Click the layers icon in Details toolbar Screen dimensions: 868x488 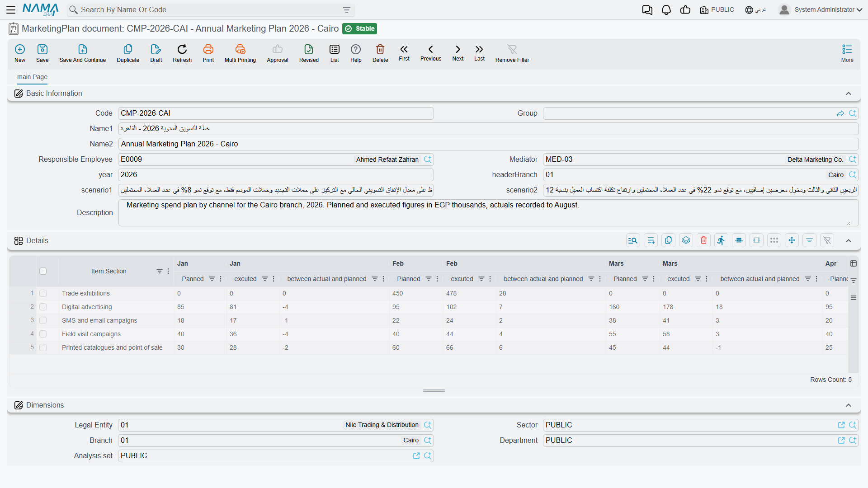coord(686,240)
